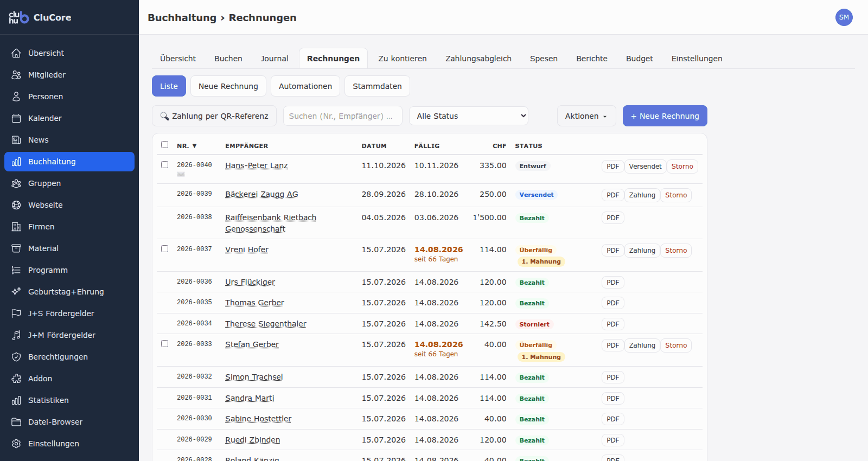Expand the Aktionen dropdown menu
Image resolution: width=868 pixels, height=461 pixels.
586,116
